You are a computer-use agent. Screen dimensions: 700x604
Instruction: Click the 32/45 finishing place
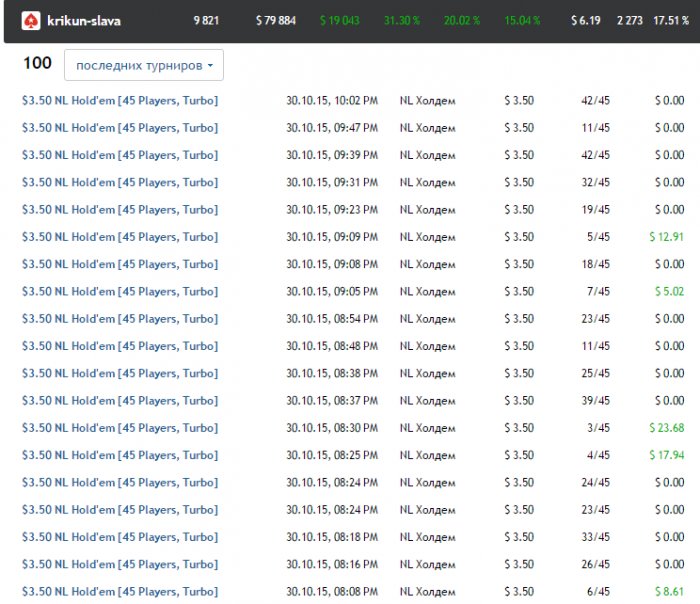596,182
